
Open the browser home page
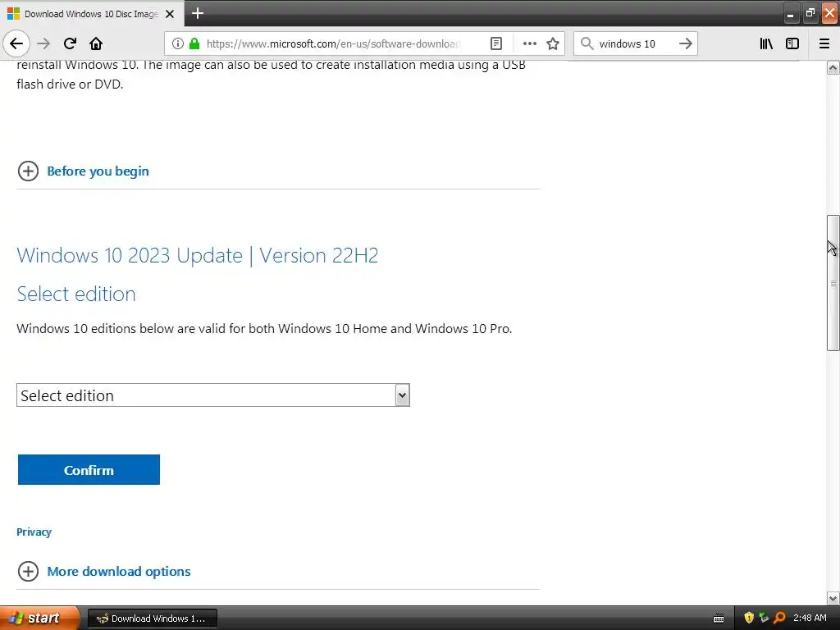pos(96,43)
